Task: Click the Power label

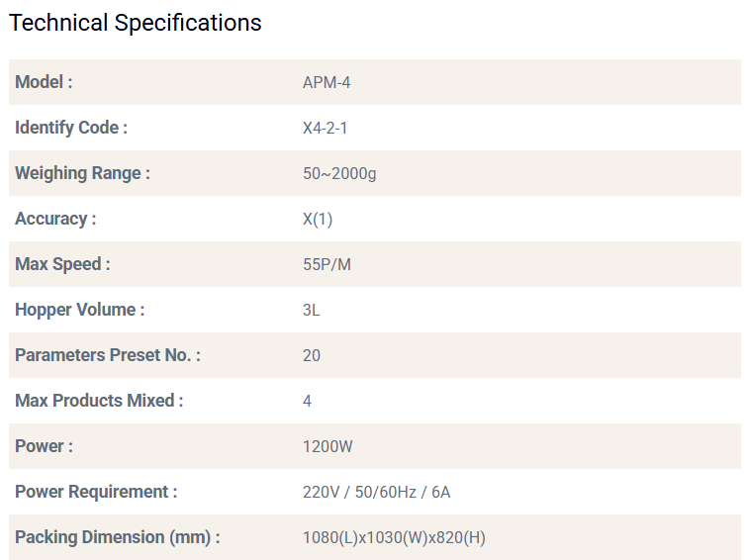Action: pos(44,446)
